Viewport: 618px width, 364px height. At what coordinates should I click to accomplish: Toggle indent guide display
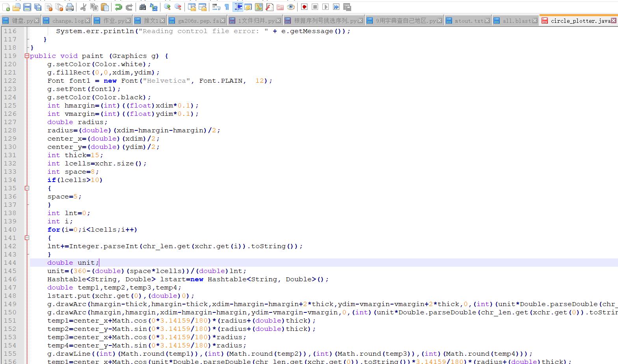click(238, 7)
